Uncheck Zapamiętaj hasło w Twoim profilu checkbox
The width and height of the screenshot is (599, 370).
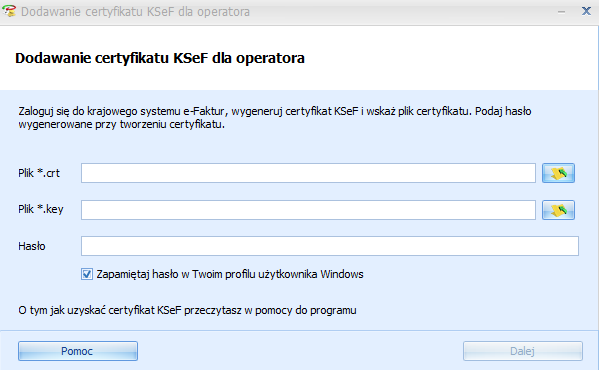coord(87,274)
